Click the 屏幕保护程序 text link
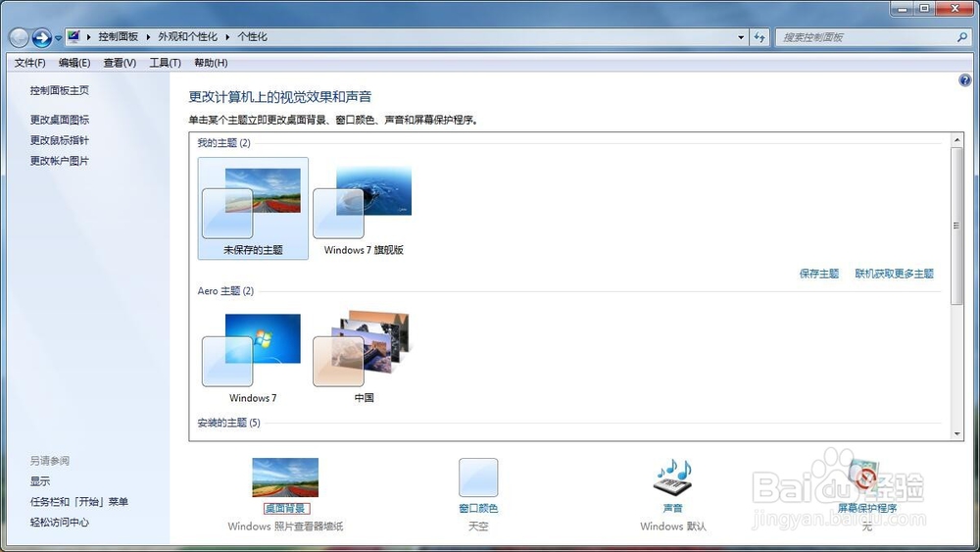This screenshot has width=980, height=552. click(x=867, y=508)
